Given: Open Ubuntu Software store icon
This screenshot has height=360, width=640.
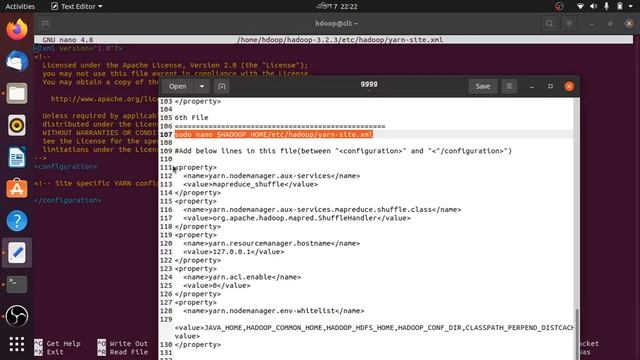Looking at the screenshot, I should coord(17,189).
